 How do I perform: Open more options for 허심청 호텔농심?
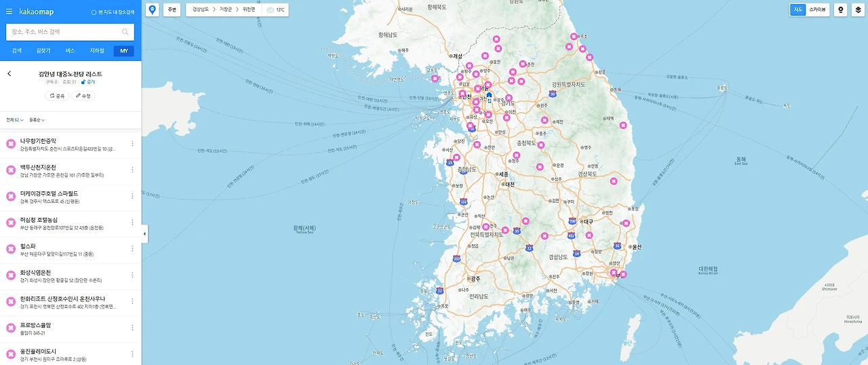point(132,223)
